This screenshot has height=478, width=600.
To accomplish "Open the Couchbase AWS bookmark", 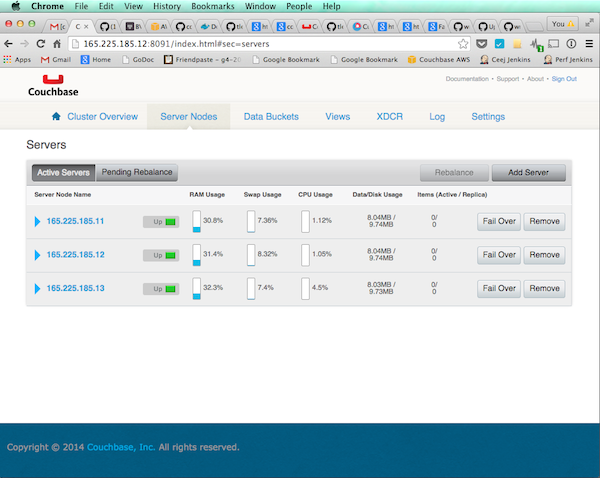I will 439,60.
